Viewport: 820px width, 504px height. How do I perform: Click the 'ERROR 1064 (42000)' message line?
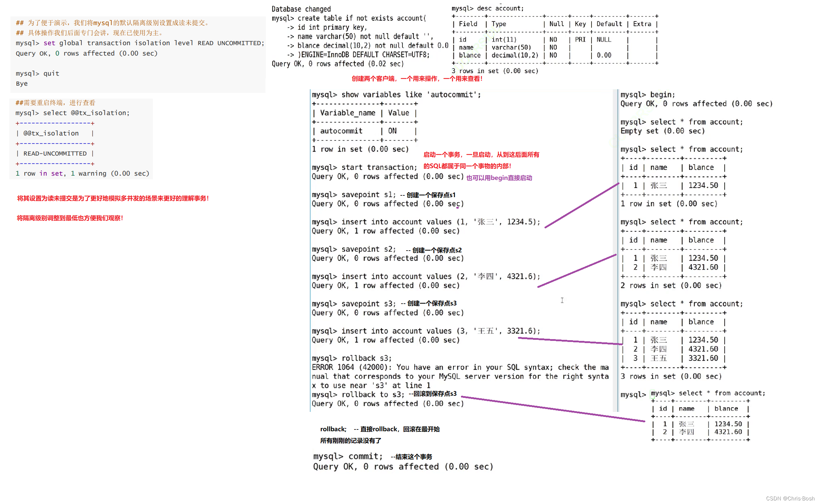pyautogui.click(x=460, y=367)
